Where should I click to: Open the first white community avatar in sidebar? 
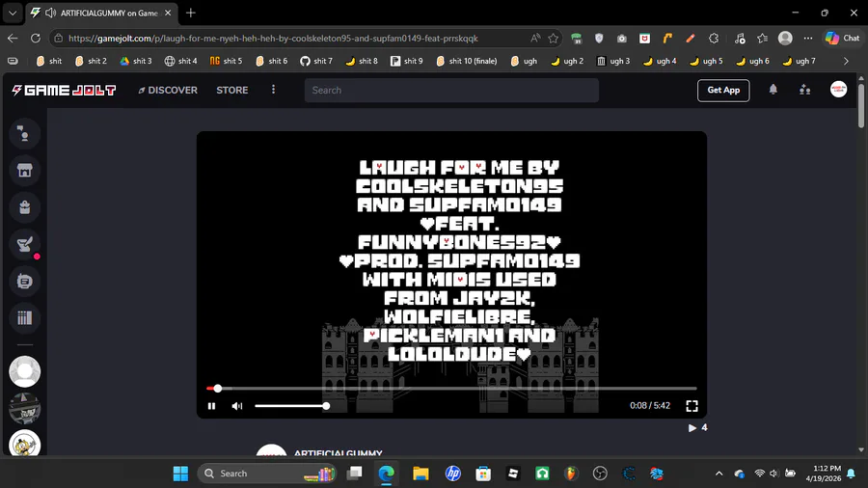coord(24,371)
